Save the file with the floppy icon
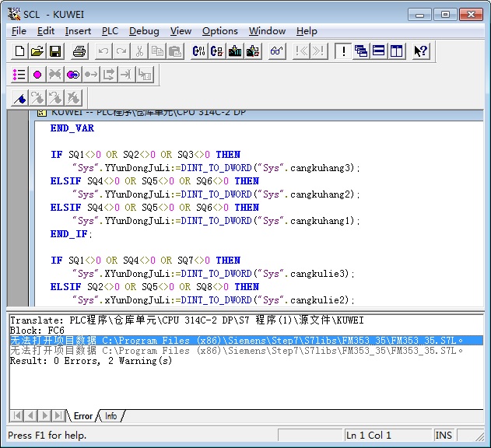Screen dimensions: 491x448 [55, 51]
